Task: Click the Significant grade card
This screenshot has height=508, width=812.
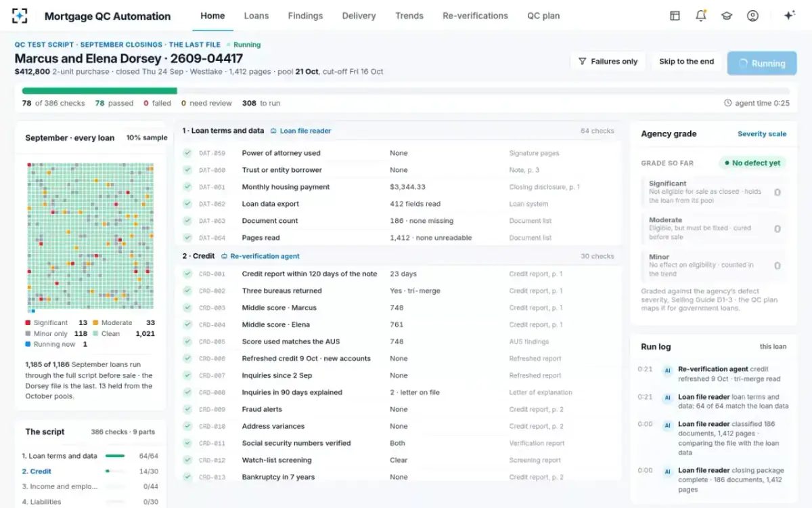Action: 714,192
